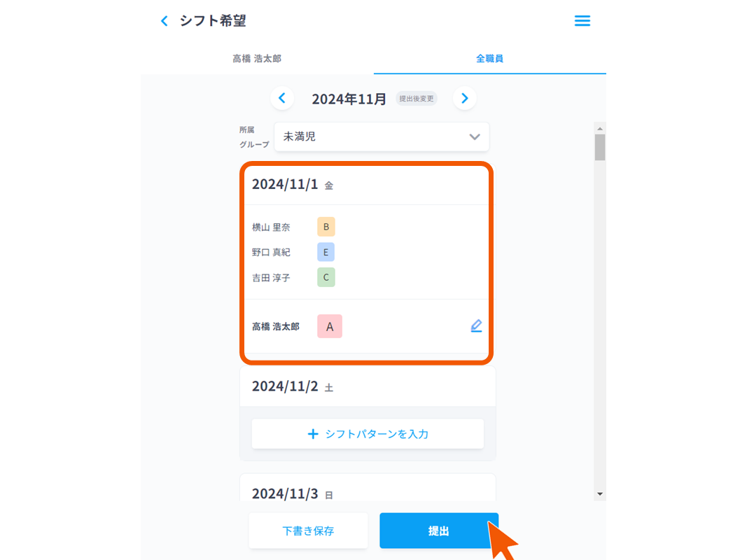Click the pink A shift color badge
747x560 pixels.
(x=329, y=325)
